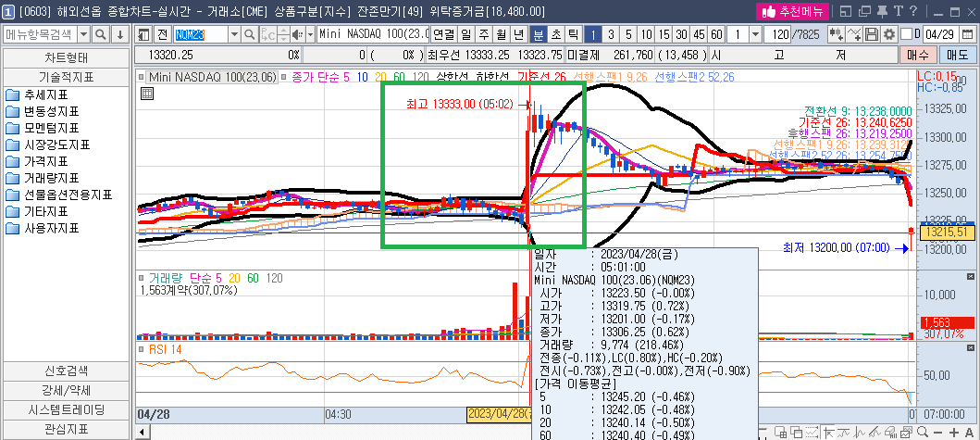The image size is (980, 440).
Task: Click the 매수 buy button
Action: [x=918, y=55]
